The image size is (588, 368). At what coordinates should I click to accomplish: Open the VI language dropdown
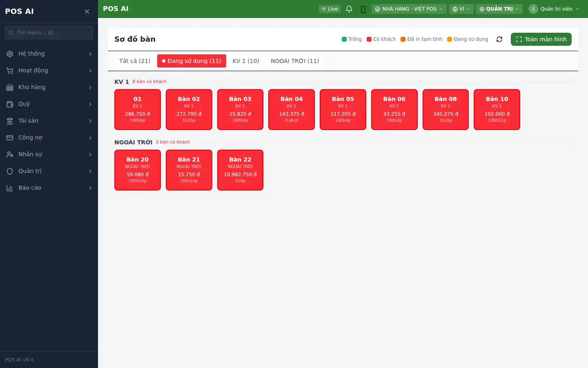[x=461, y=9]
